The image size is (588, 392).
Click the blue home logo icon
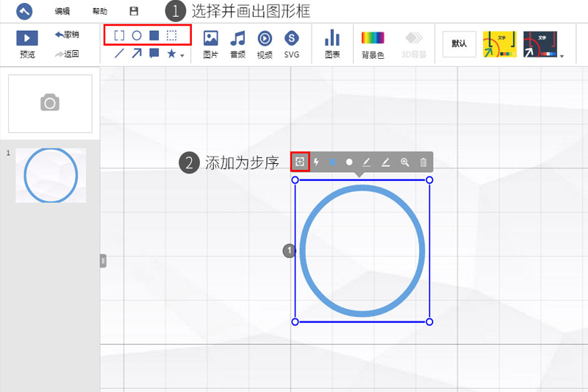24,11
